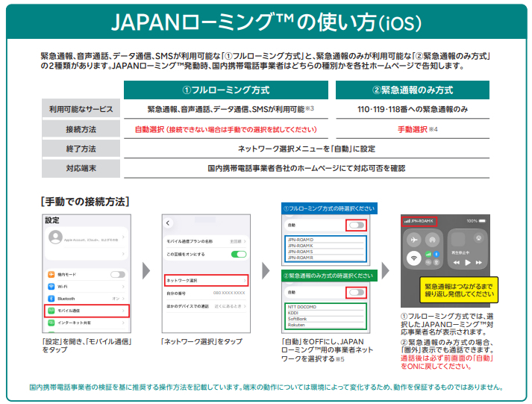This screenshot has width=532, height=404.
Task: Tap the AirDrop button in Control Center
Action: pyautogui.click(x=431, y=240)
